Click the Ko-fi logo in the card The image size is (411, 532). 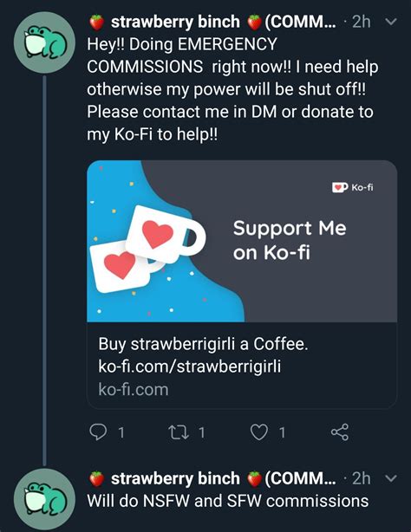tap(353, 187)
